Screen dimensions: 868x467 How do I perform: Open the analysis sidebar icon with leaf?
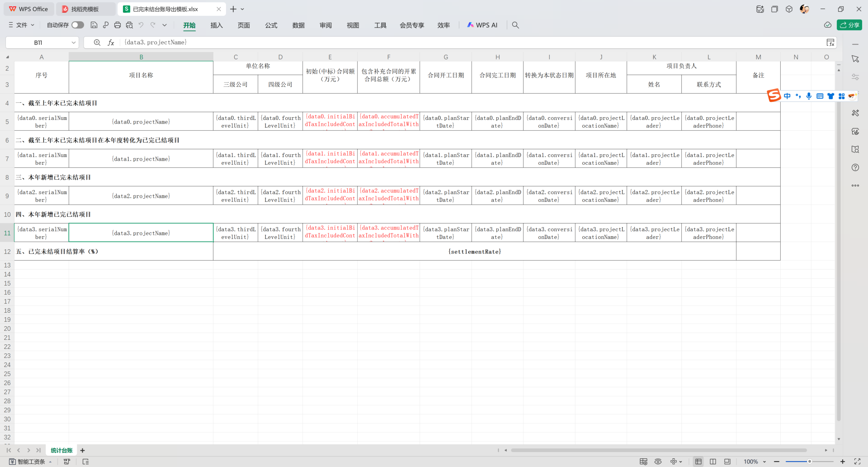(855, 131)
